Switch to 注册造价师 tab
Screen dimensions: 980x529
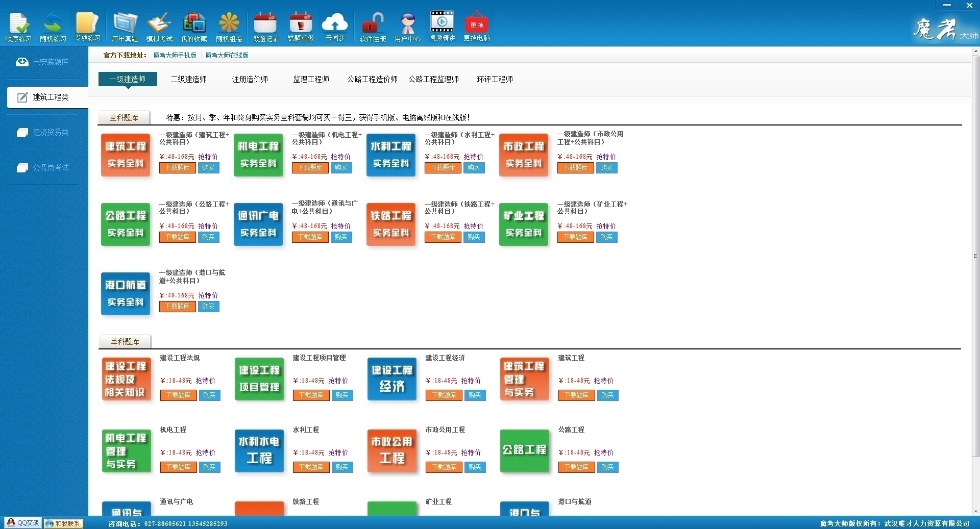(x=250, y=79)
